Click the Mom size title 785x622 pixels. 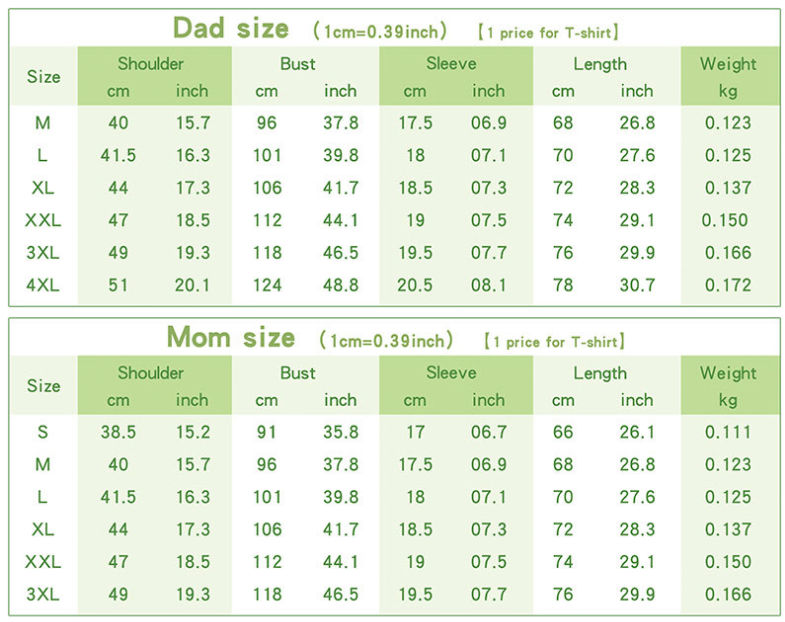pyautogui.click(x=231, y=337)
